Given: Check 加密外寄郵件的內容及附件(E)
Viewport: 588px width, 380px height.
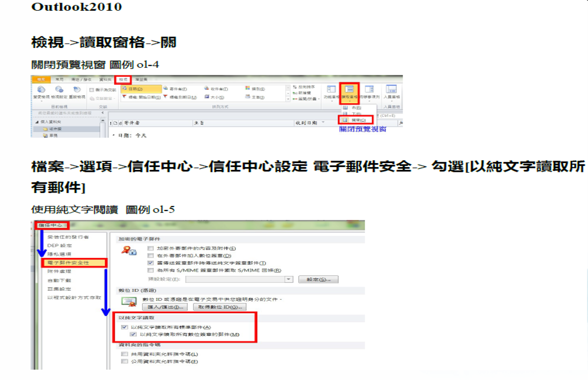Looking at the screenshot, I should coord(151,249).
